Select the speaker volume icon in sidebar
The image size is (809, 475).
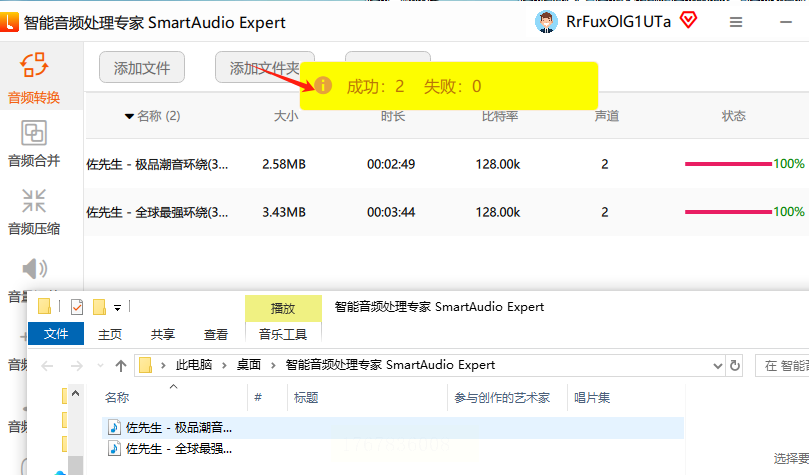(35, 269)
